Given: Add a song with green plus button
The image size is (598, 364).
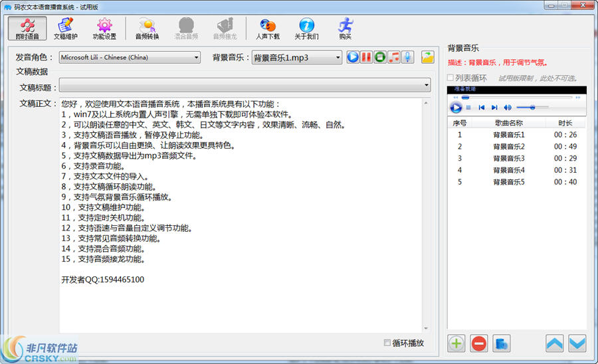Looking at the screenshot, I should 456,343.
